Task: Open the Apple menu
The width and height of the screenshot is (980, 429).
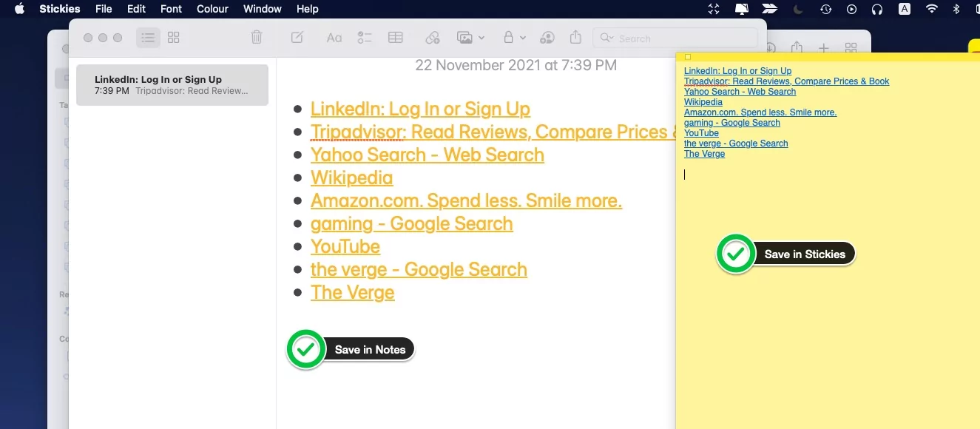Action: [19, 9]
